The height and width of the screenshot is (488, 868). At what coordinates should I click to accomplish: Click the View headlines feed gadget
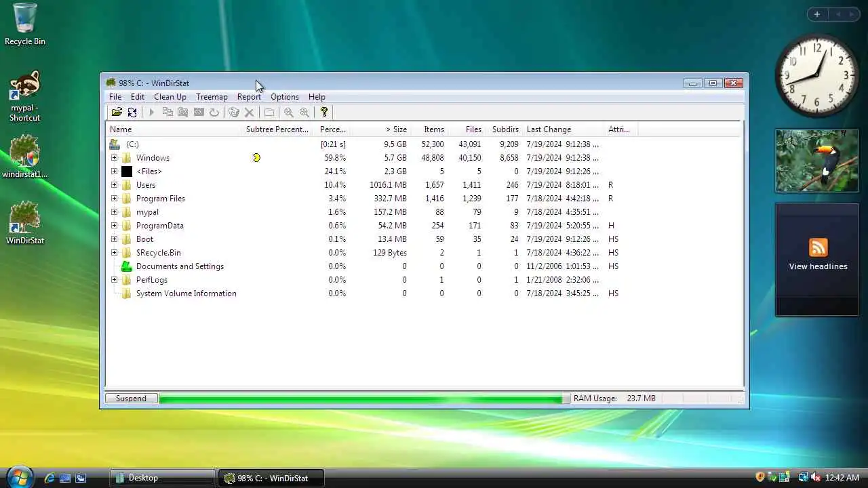(x=817, y=260)
